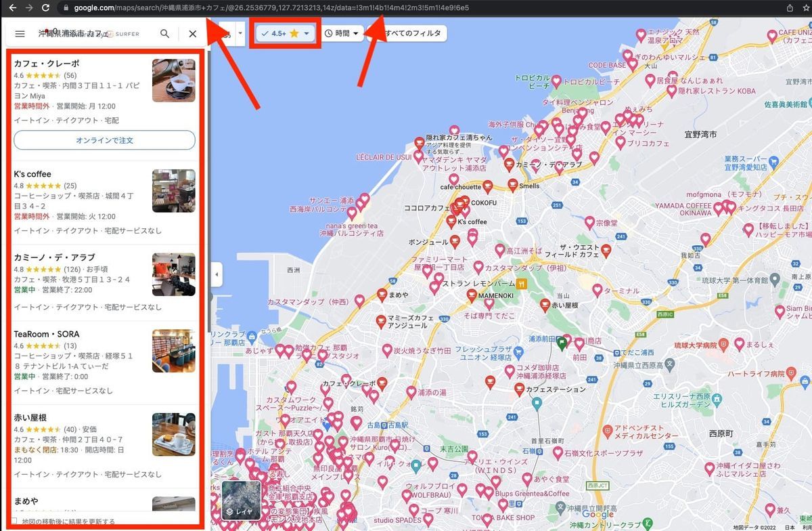Open the layers (レイヤ) map view button
812x531 pixels.
[241, 500]
